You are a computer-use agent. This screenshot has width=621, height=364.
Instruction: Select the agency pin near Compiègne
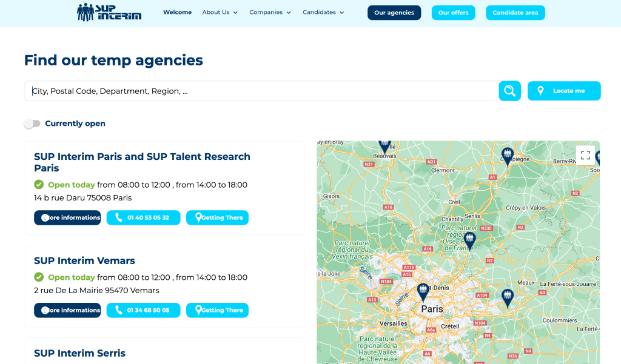508,157
